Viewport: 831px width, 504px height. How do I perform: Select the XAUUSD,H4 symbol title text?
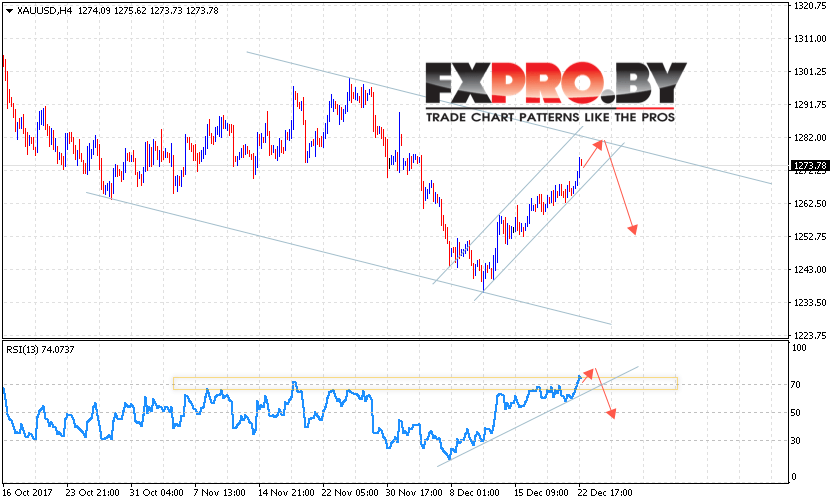point(45,11)
